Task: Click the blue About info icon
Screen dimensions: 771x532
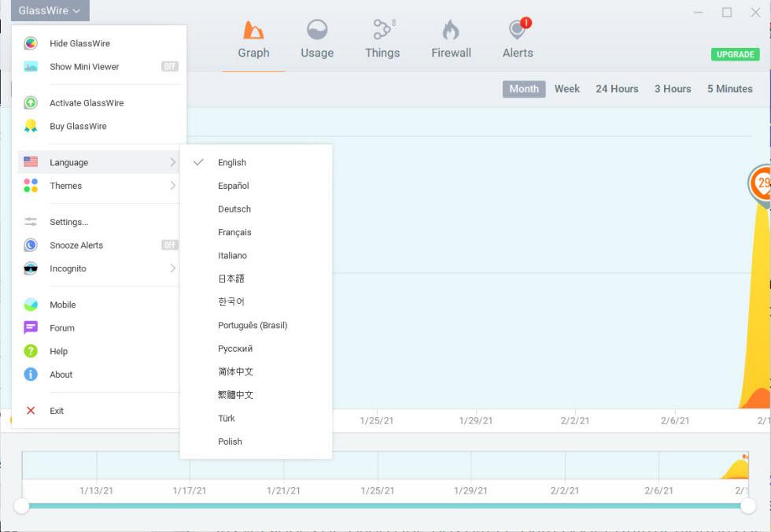Action: click(31, 374)
